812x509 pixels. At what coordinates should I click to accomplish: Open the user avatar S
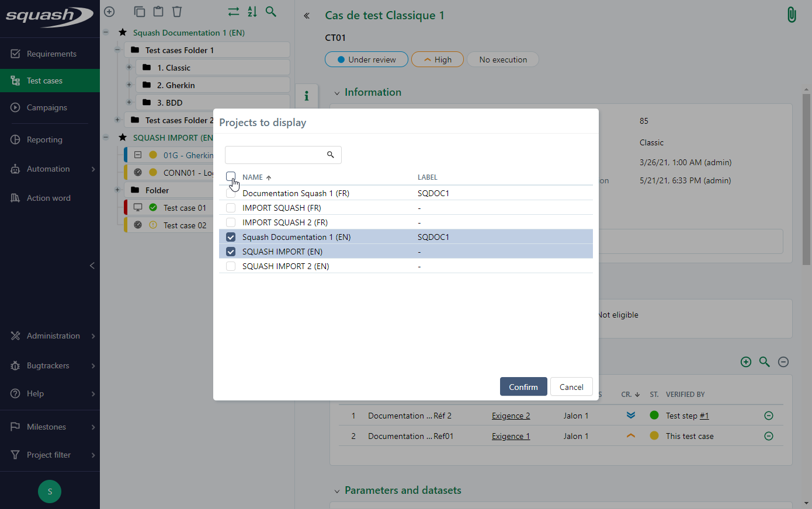[x=50, y=491]
